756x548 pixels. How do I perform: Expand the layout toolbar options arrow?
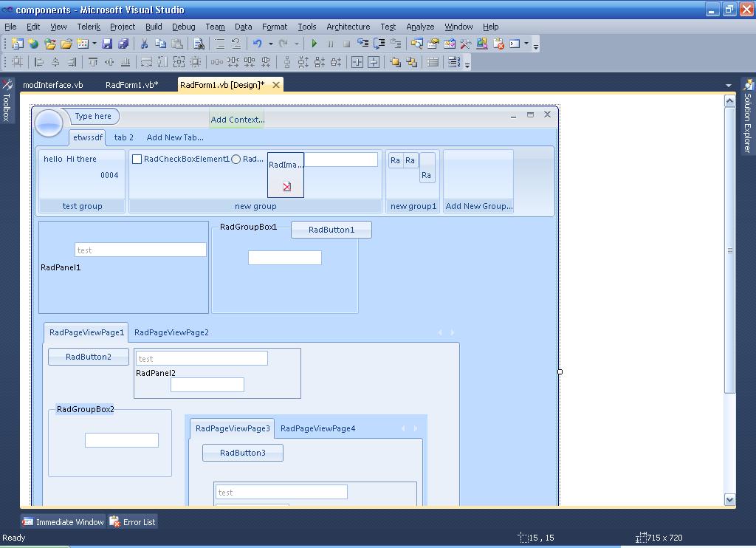coord(467,64)
